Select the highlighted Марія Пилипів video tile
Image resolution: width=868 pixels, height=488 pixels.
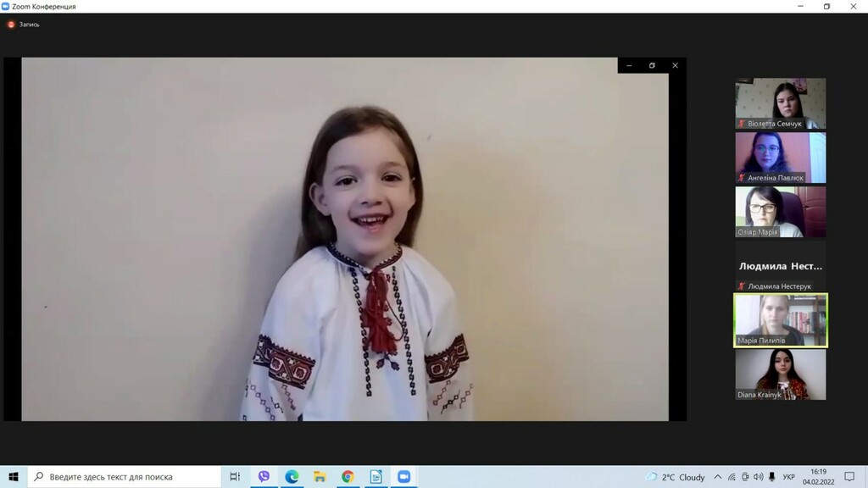click(780, 320)
